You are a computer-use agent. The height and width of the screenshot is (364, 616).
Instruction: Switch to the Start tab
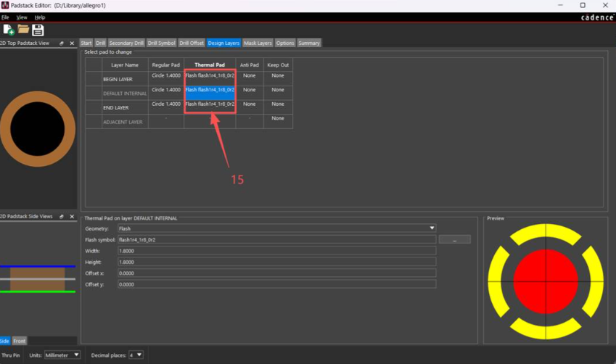86,44
